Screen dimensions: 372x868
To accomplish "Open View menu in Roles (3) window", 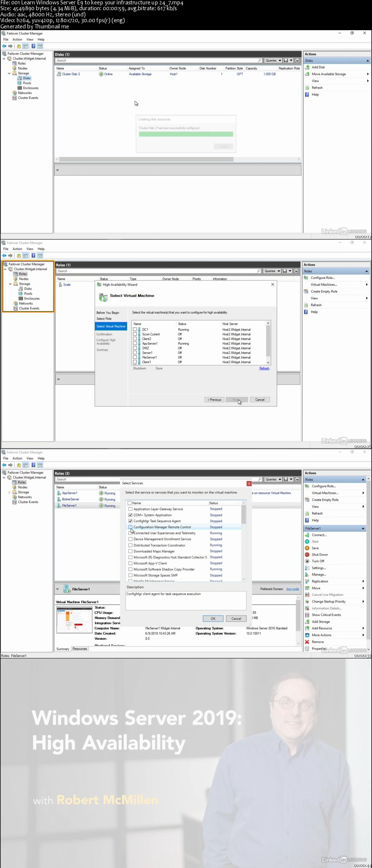I will [x=30, y=459].
